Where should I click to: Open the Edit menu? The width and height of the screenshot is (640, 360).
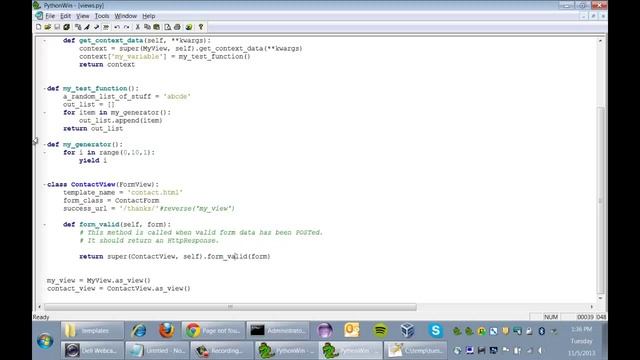click(x=65, y=16)
